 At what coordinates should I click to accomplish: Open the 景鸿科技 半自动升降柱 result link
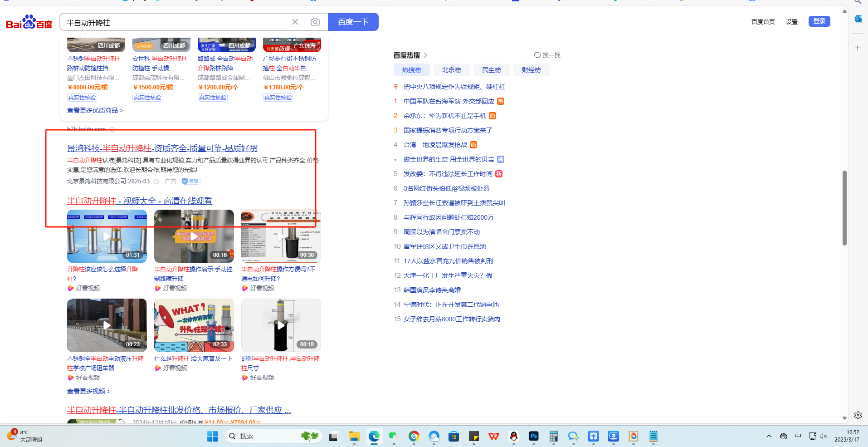point(162,148)
